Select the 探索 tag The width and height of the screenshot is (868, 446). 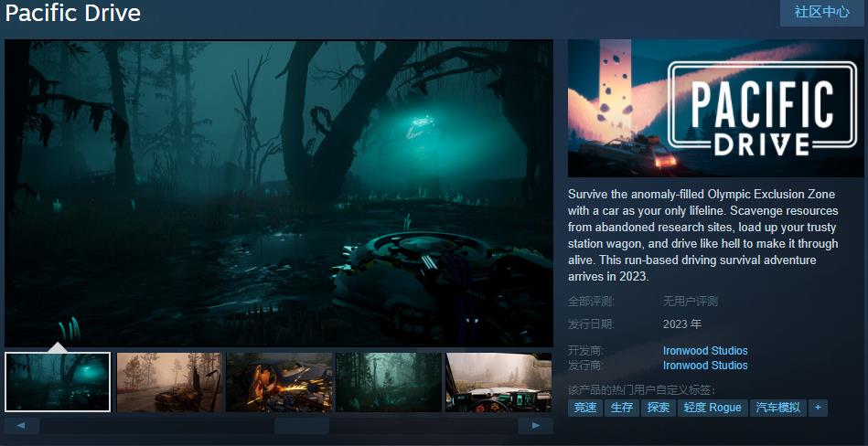pos(658,408)
